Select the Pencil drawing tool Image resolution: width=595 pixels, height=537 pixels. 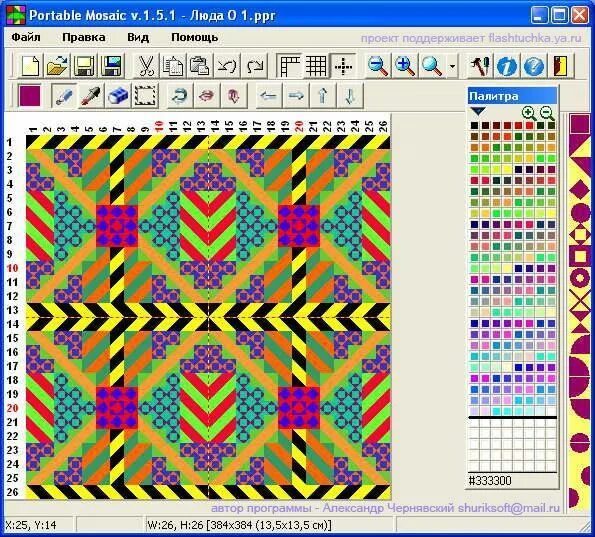(x=64, y=96)
